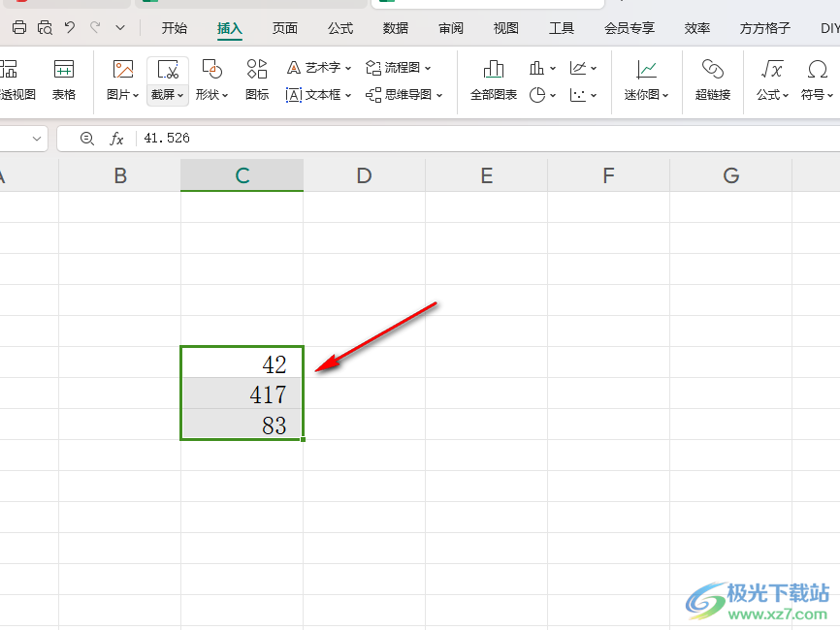Click the print icon in quick access toolbar

pos(19,27)
